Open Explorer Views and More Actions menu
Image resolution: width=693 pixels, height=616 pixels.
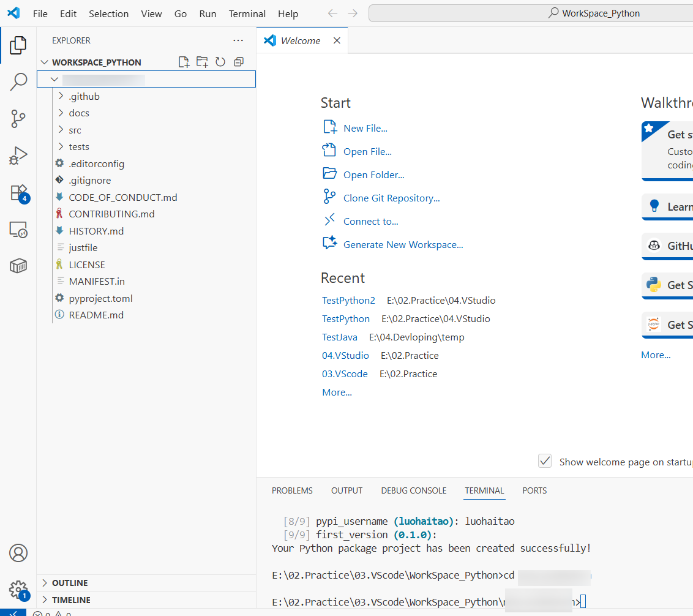click(238, 40)
